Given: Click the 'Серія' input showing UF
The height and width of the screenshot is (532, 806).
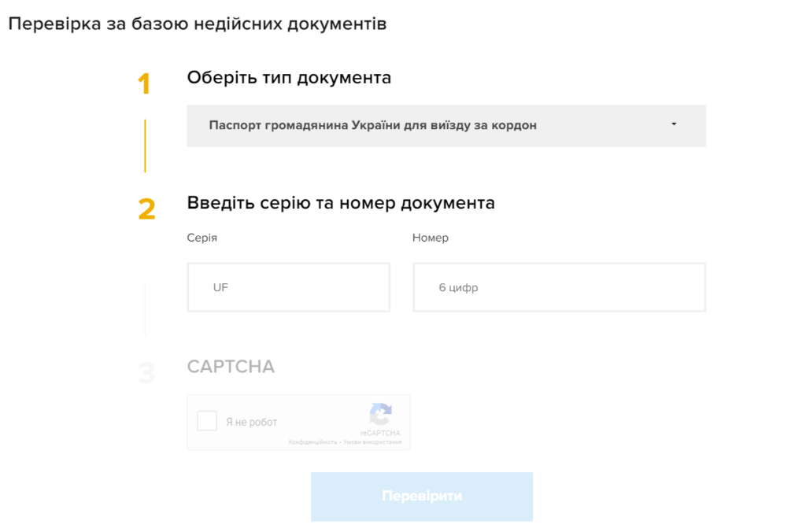Looking at the screenshot, I should pos(288,286).
